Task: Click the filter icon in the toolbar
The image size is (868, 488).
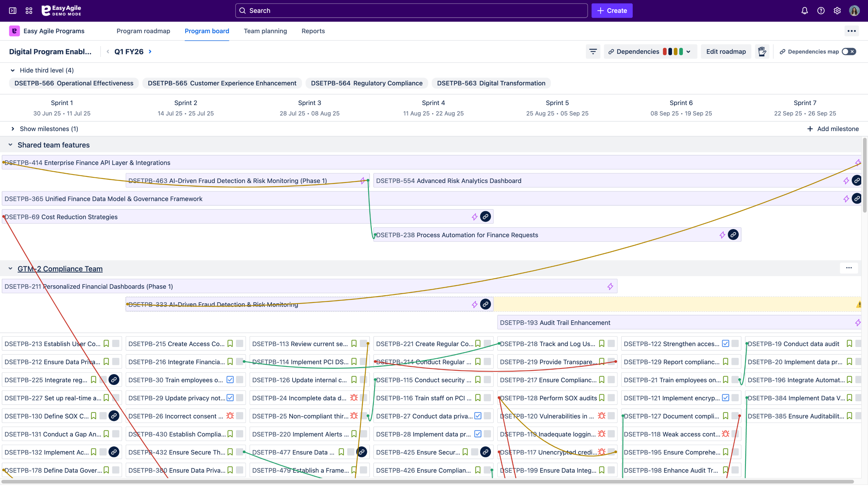Action: coord(593,52)
